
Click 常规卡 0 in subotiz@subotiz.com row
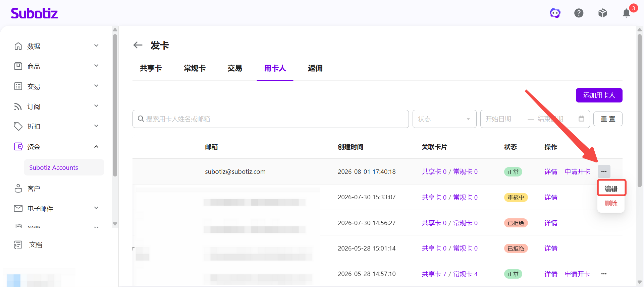[x=466, y=171]
